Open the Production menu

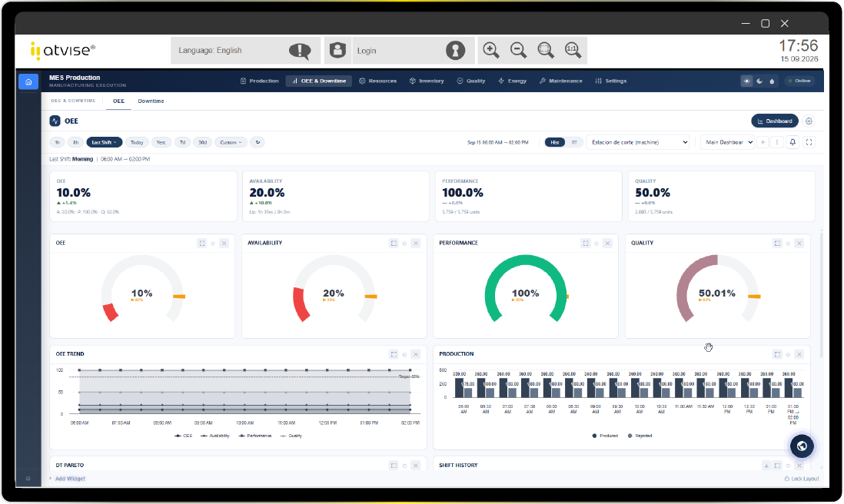click(x=259, y=81)
